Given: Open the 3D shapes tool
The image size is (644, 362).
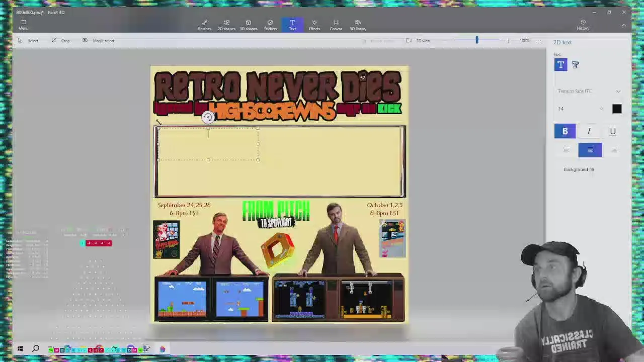Looking at the screenshot, I should [249, 25].
